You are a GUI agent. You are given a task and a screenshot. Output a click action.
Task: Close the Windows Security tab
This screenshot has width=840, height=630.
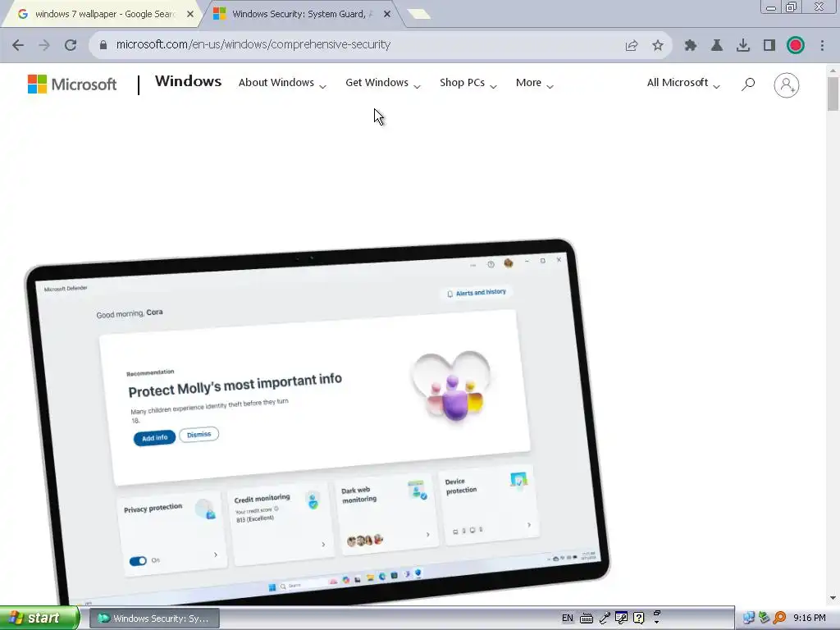pos(387,15)
